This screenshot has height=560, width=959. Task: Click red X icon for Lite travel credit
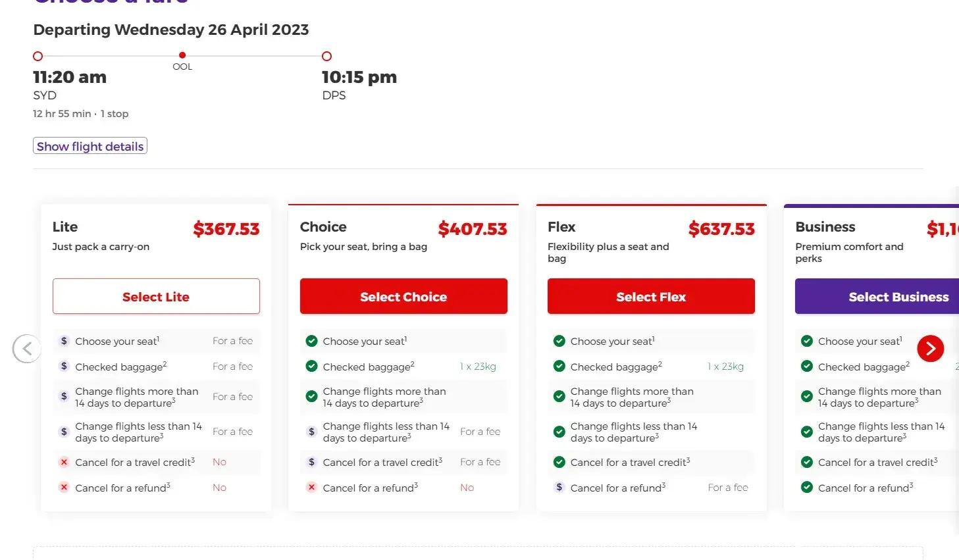click(x=64, y=462)
